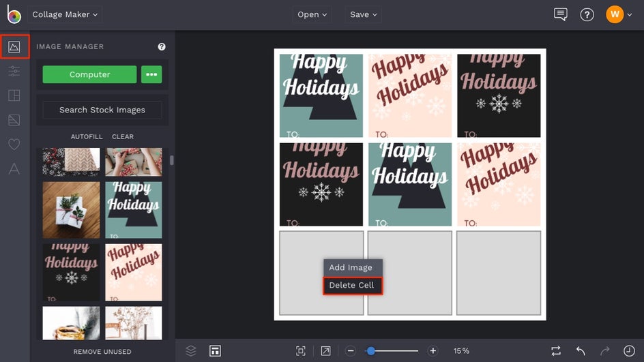Open the feedback chat icon
Viewport: 644px width, 362px height.
coord(560,14)
